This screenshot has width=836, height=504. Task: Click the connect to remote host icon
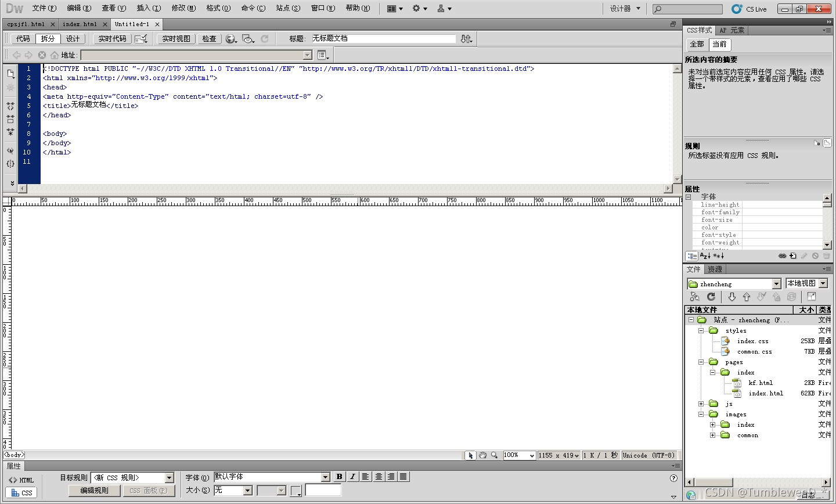pos(694,297)
